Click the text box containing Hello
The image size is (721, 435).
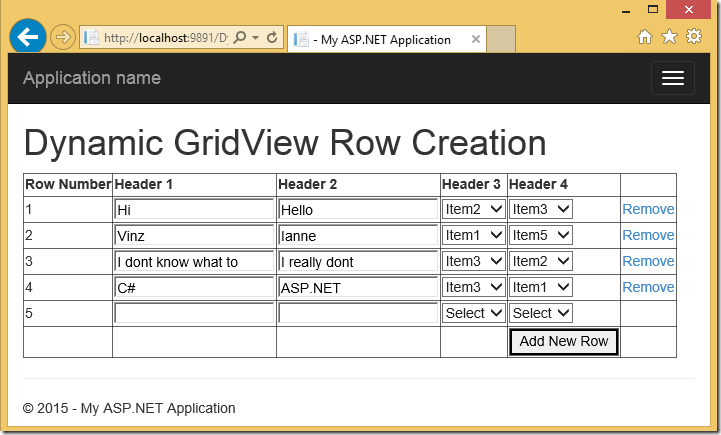[x=358, y=210]
